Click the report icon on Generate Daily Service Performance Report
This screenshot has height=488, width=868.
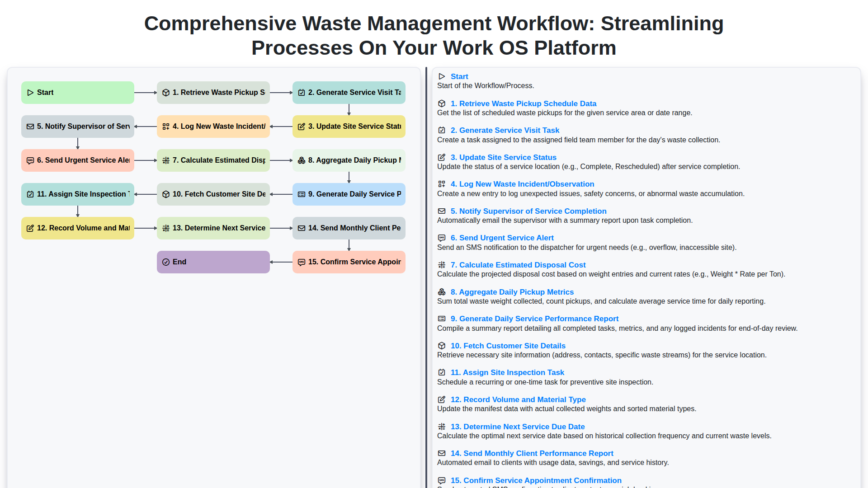click(302, 194)
